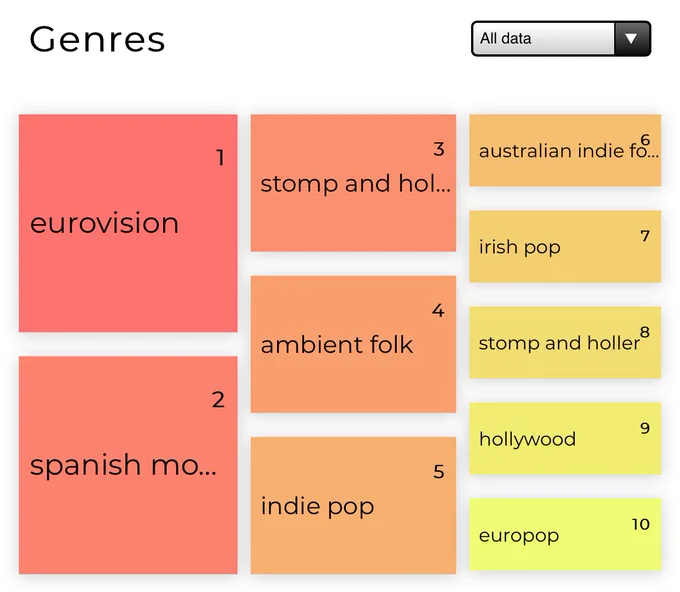Screen dimensions: 680x592
Task: Click rank number 9 on hollywood
Action: pyautogui.click(x=645, y=428)
